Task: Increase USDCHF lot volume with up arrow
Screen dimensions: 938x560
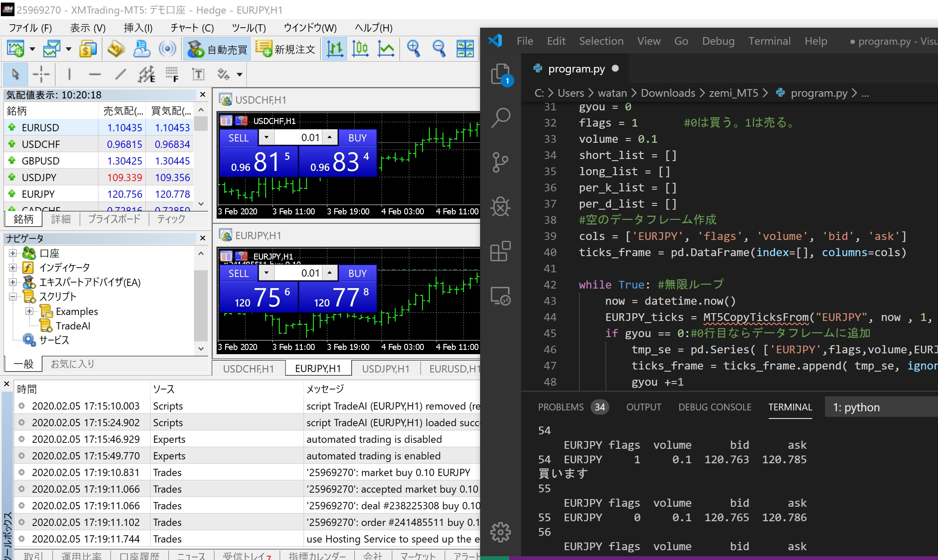Action: pos(330,137)
